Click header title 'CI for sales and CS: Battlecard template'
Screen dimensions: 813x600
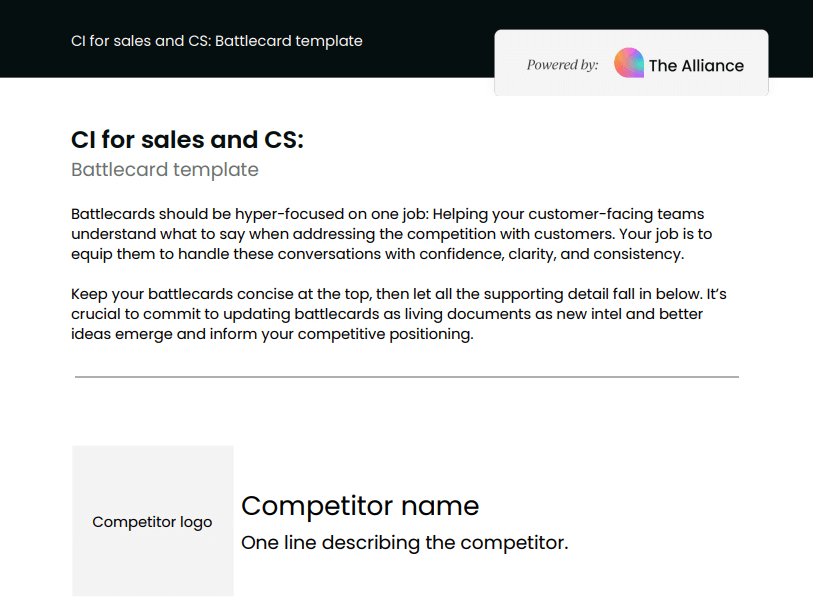217,41
